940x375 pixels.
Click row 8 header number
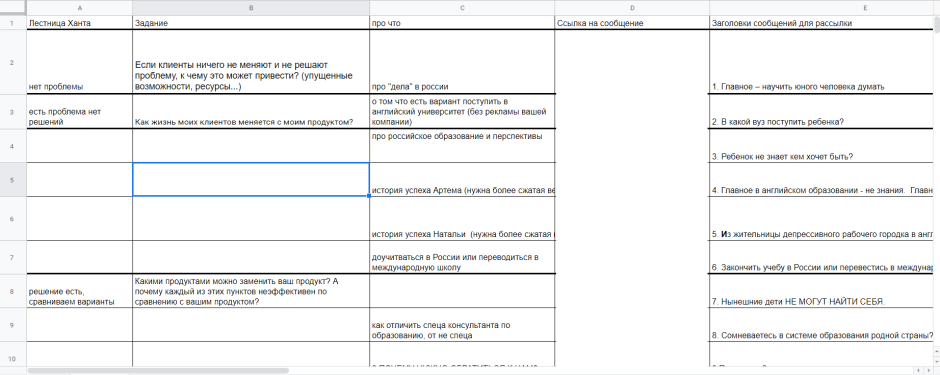pyautogui.click(x=13, y=291)
